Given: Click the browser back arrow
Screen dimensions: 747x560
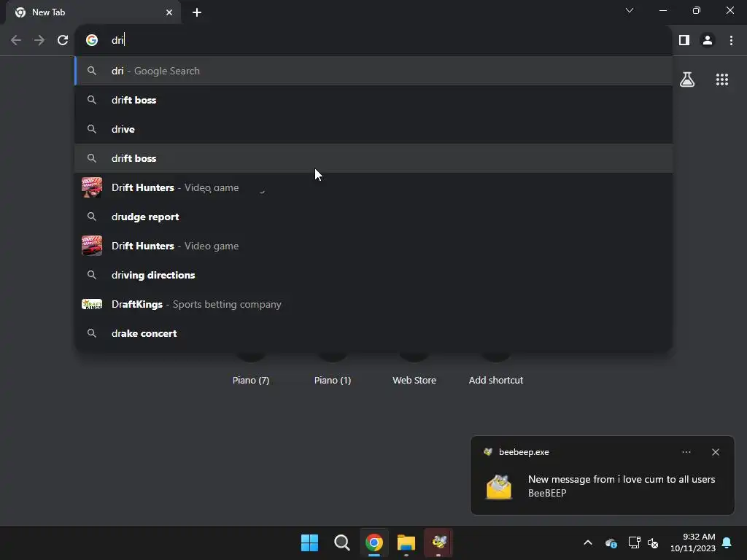Looking at the screenshot, I should (x=16, y=40).
